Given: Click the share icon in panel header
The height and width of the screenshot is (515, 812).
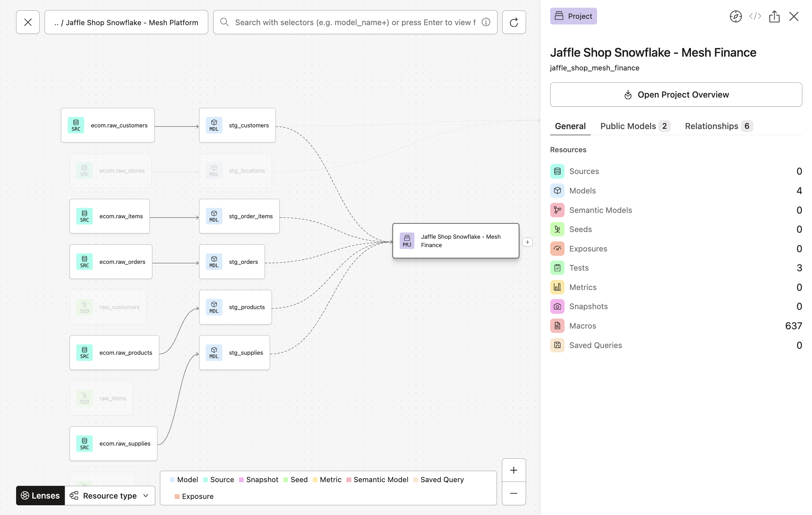Looking at the screenshot, I should pyautogui.click(x=774, y=16).
